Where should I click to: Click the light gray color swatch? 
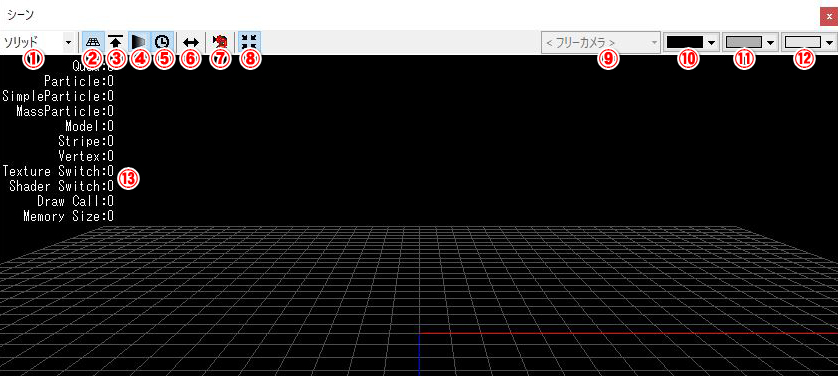pyautogui.click(x=802, y=42)
